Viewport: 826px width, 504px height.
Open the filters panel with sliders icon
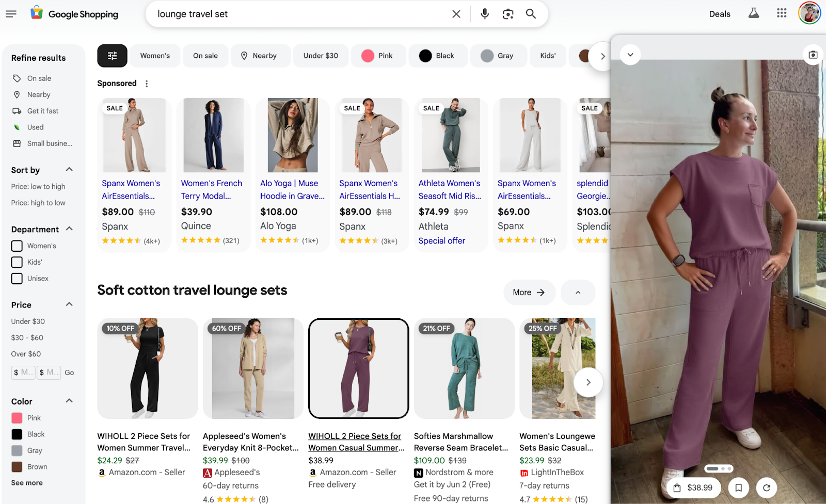tap(112, 56)
